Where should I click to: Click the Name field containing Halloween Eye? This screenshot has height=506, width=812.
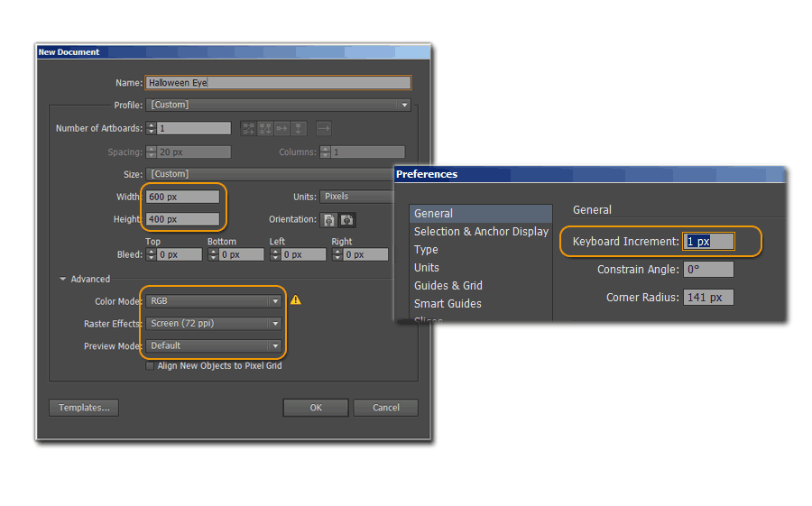279,83
